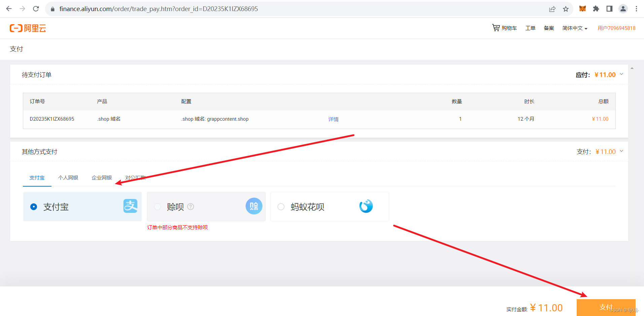644x316 pixels.
Task: Open the 备案 menu item
Action: click(x=549, y=28)
